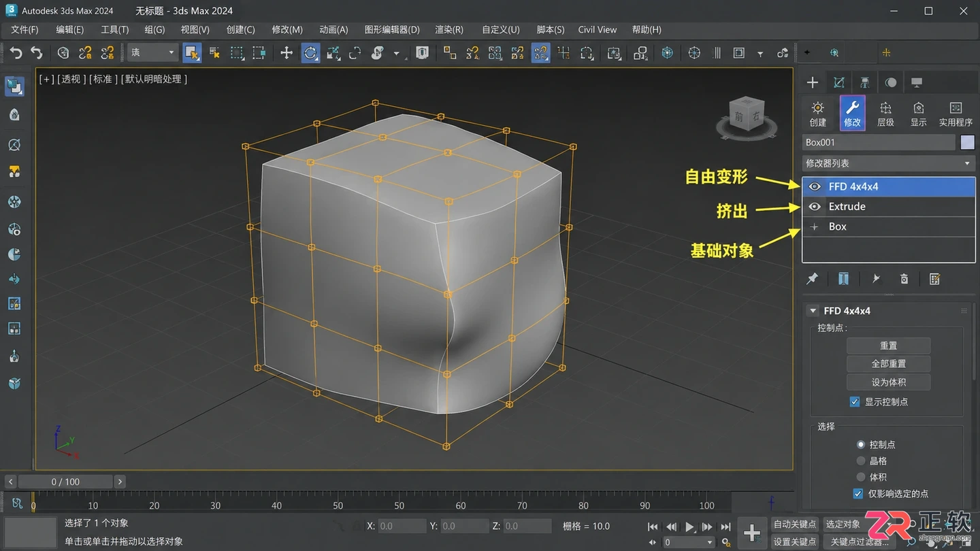This screenshot has width=980, height=551.
Task: Click Configure Modifier Sets icon
Action: tap(934, 279)
